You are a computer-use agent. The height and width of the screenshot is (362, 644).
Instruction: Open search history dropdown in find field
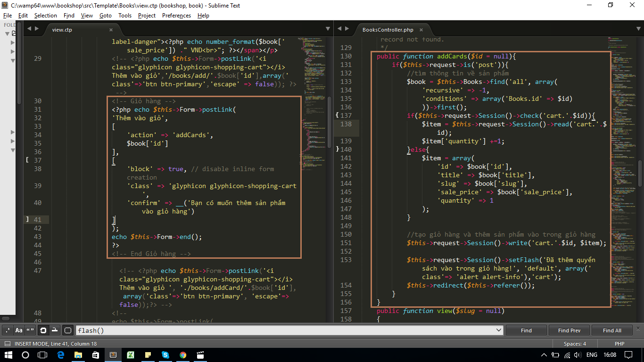coord(499,330)
